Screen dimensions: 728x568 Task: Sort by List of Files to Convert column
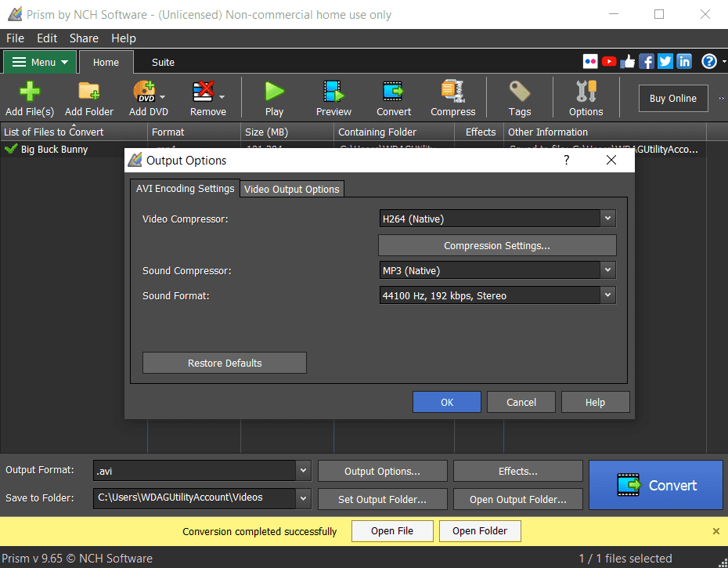(74, 132)
